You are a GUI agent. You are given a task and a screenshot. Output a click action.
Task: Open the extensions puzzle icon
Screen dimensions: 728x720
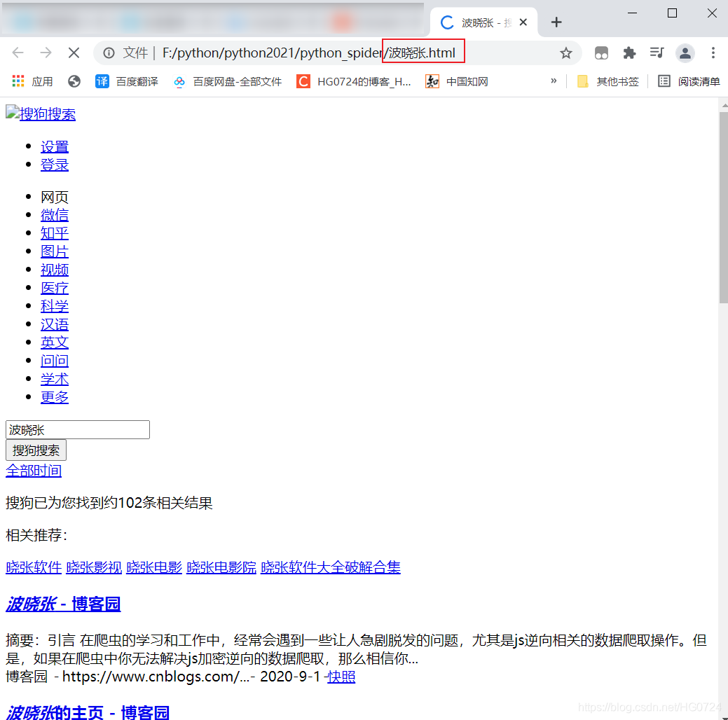(629, 53)
